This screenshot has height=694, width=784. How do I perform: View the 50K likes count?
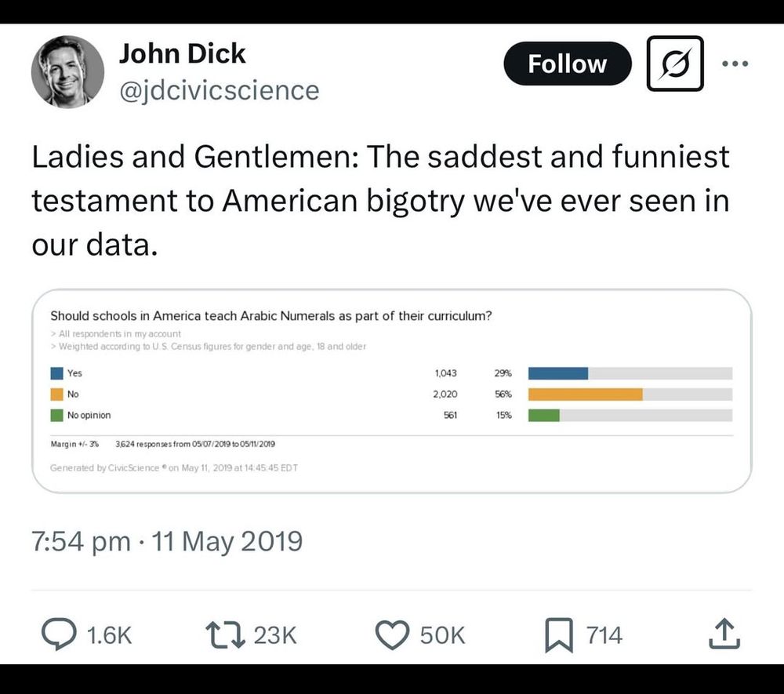442,635
